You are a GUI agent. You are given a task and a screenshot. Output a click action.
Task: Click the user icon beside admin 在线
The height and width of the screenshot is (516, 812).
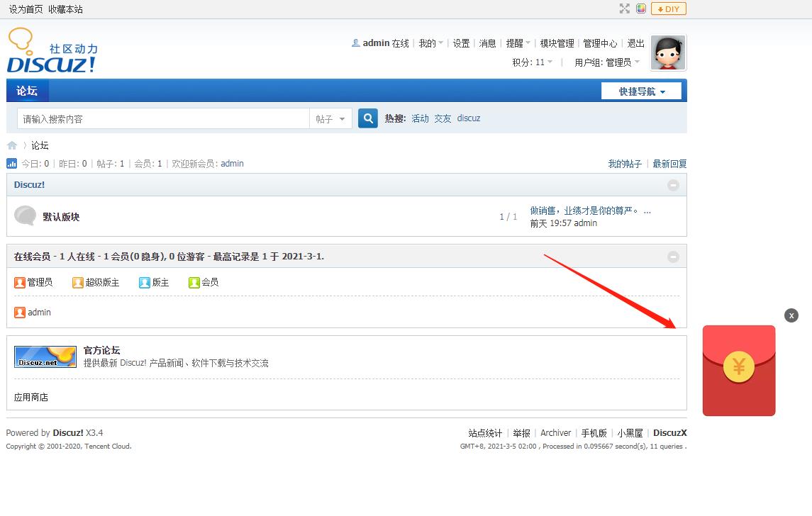[x=356, y=43]
